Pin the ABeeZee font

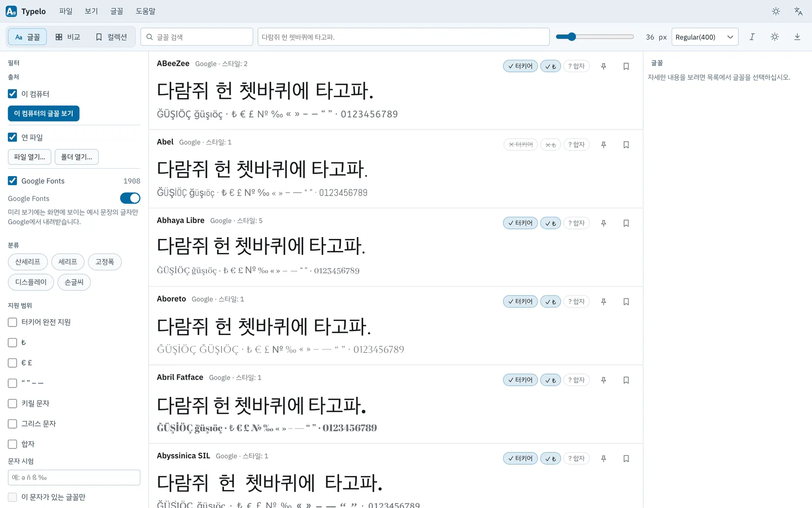(x=604, y=66)
